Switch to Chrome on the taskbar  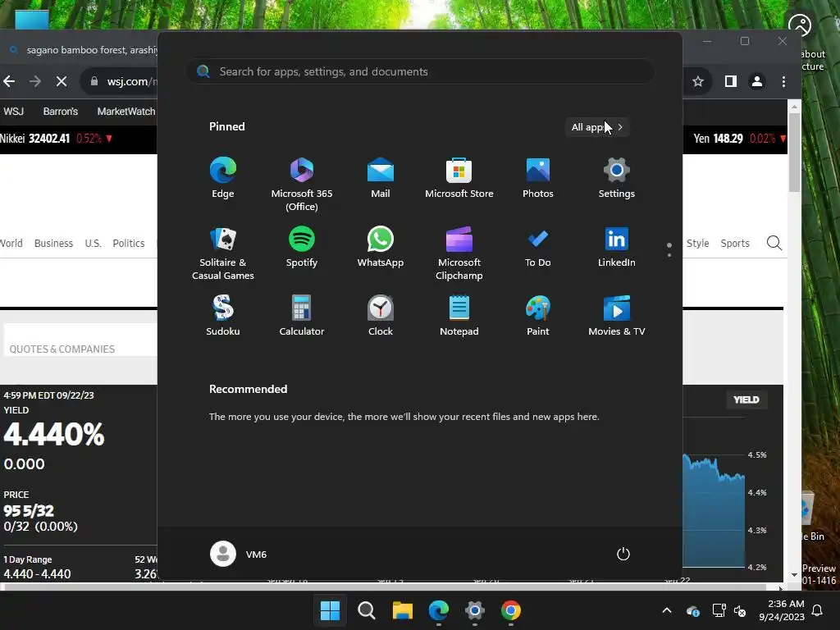point(511,610)
